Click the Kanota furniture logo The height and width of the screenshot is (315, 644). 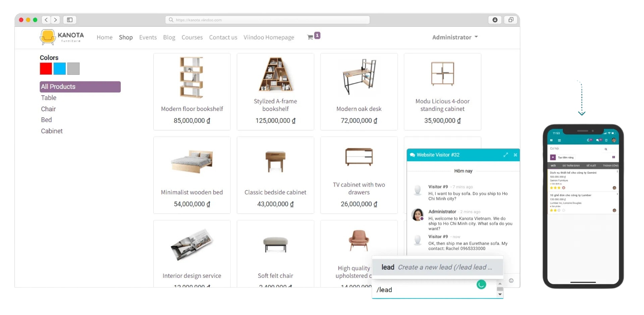(x=62, y=37)
